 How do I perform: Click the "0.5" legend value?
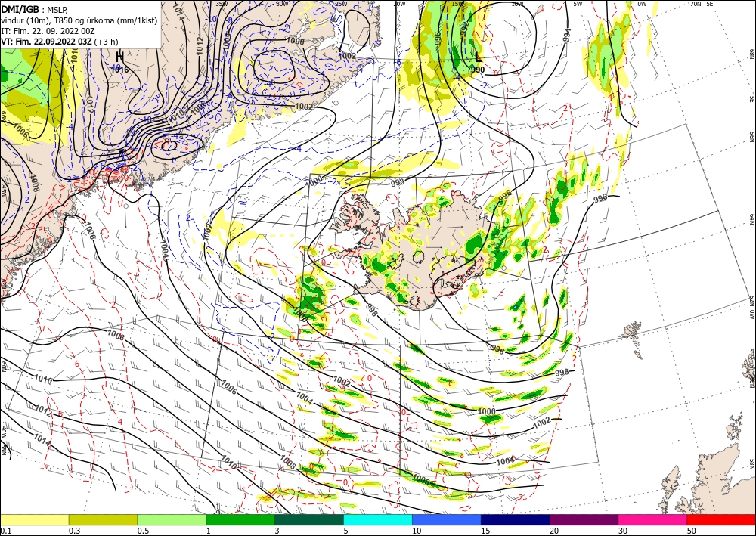pos(143,531)
